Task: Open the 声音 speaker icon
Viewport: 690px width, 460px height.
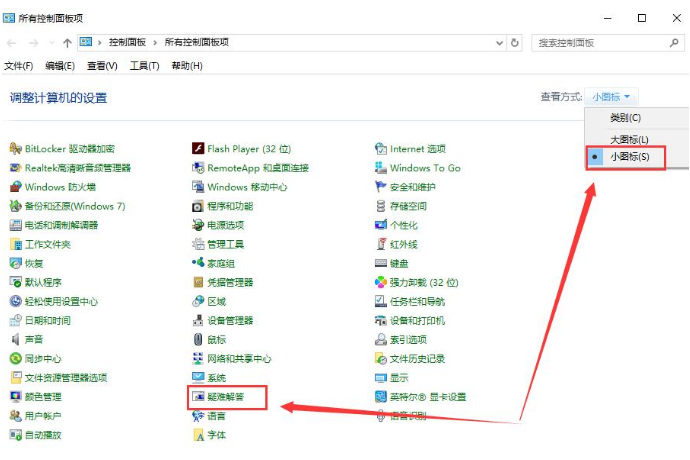Action: pyautogui.click(x=15, y=339)
